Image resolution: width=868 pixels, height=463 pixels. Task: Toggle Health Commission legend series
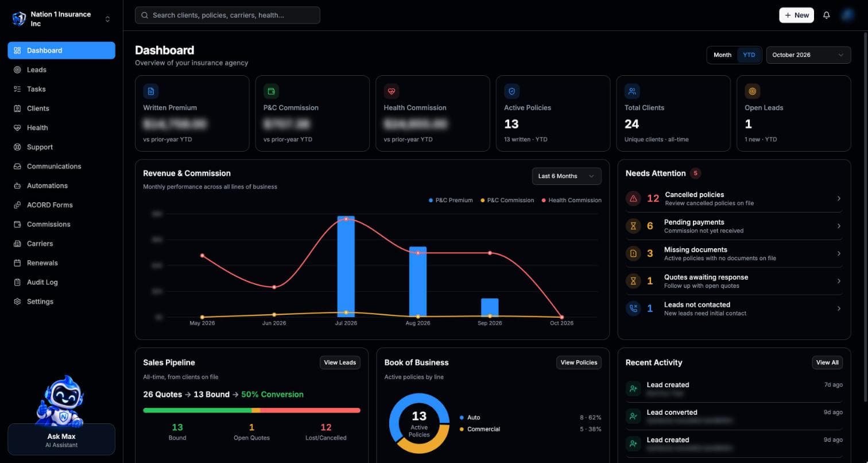tap(571, 200)
